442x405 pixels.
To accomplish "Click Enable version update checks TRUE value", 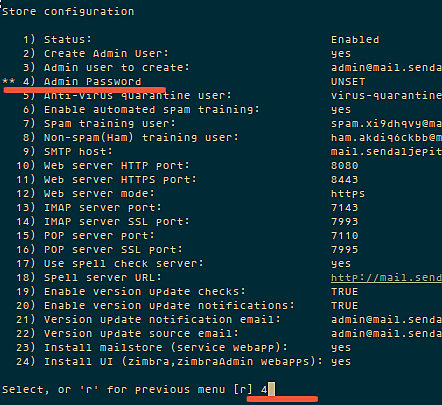I will 345,292.
